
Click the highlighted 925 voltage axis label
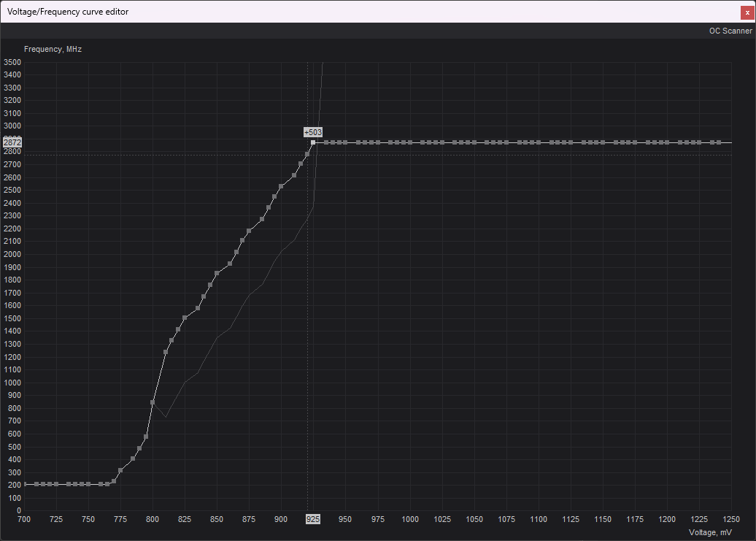coord(312,519)
